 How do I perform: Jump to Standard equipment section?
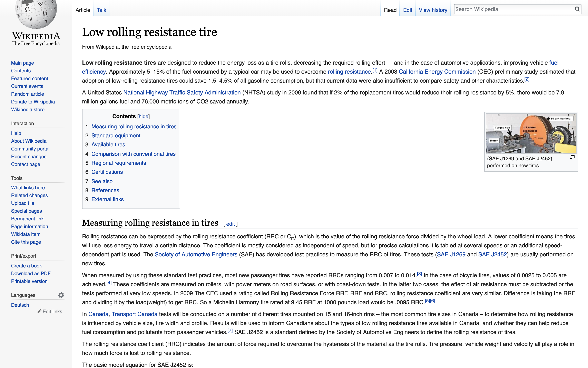116,136
